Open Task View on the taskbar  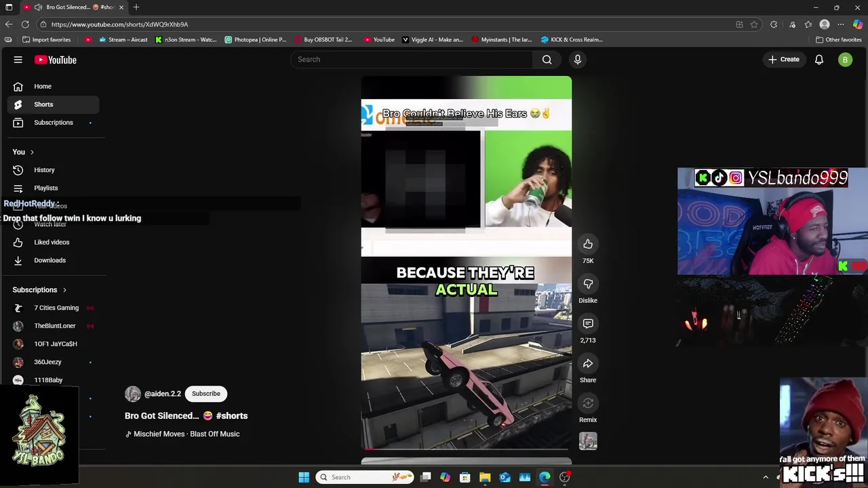pyautogui.click(x=425, y=477)
